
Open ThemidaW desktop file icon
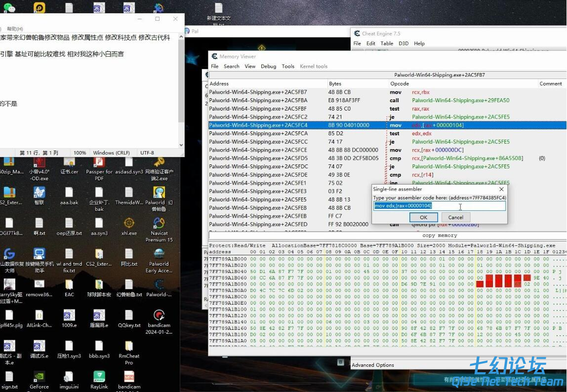click(x=129, y=196)
